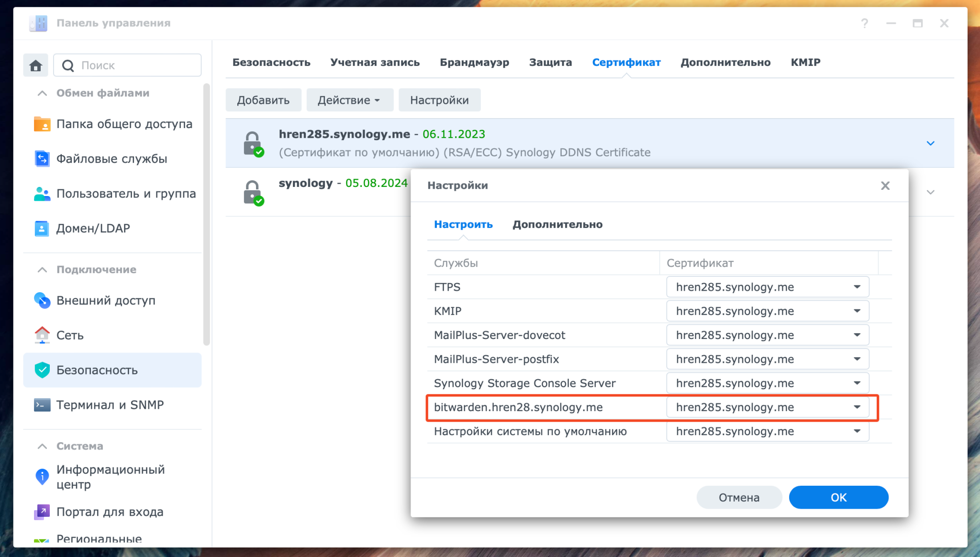Switch to KMIP top tab

tap(805, 62)
